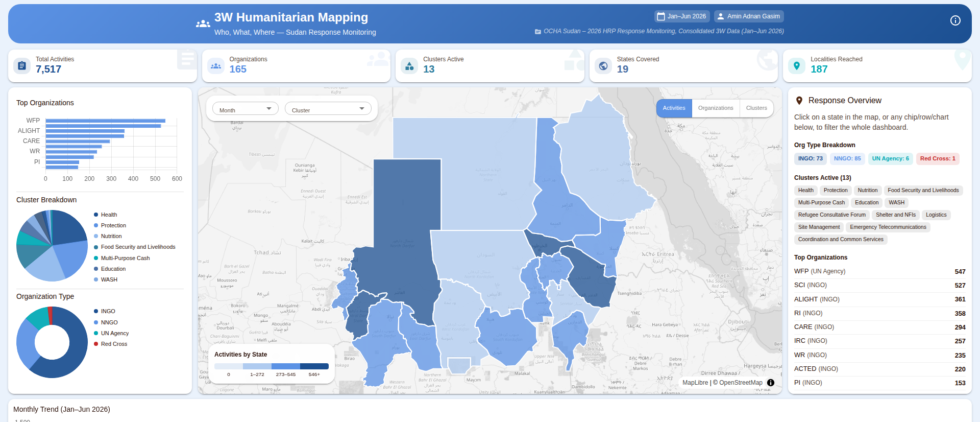This screenshot has width=980, height=422.
Task: Filter by NNGO: 85 chip
Action: 847,159
